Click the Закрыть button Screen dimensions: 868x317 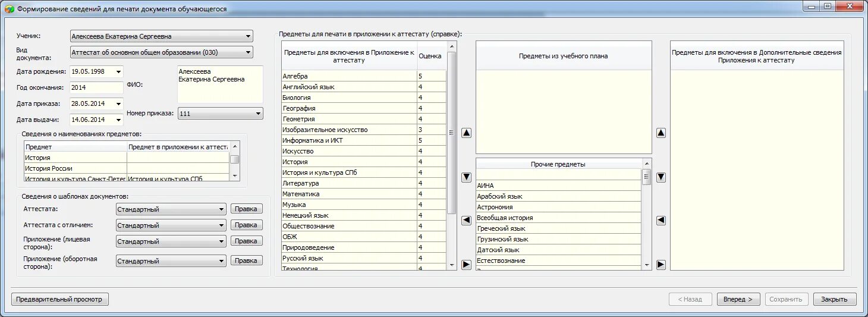pyautogui.click(x=834, y=299)
